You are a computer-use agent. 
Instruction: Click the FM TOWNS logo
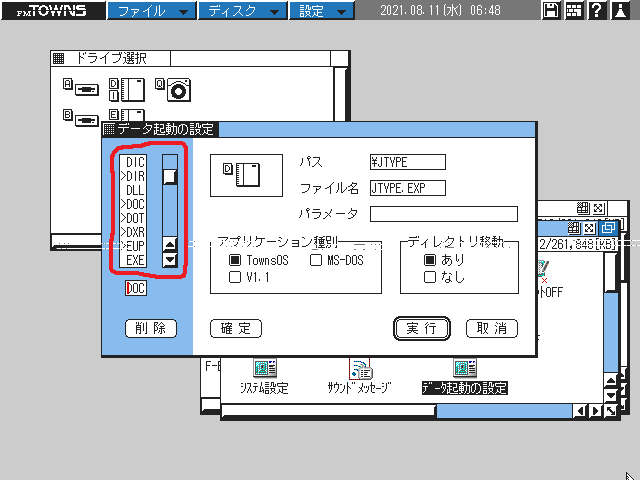point(53,10)
